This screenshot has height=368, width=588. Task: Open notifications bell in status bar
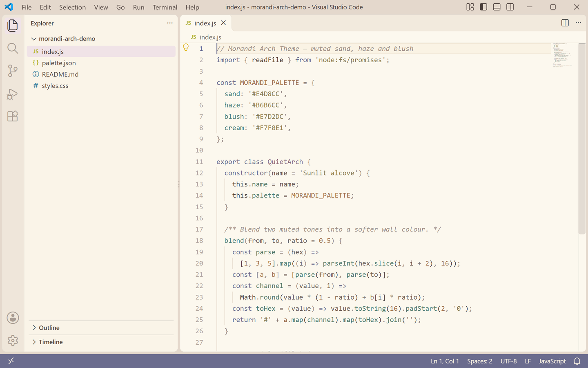click(x=577, y=361)
